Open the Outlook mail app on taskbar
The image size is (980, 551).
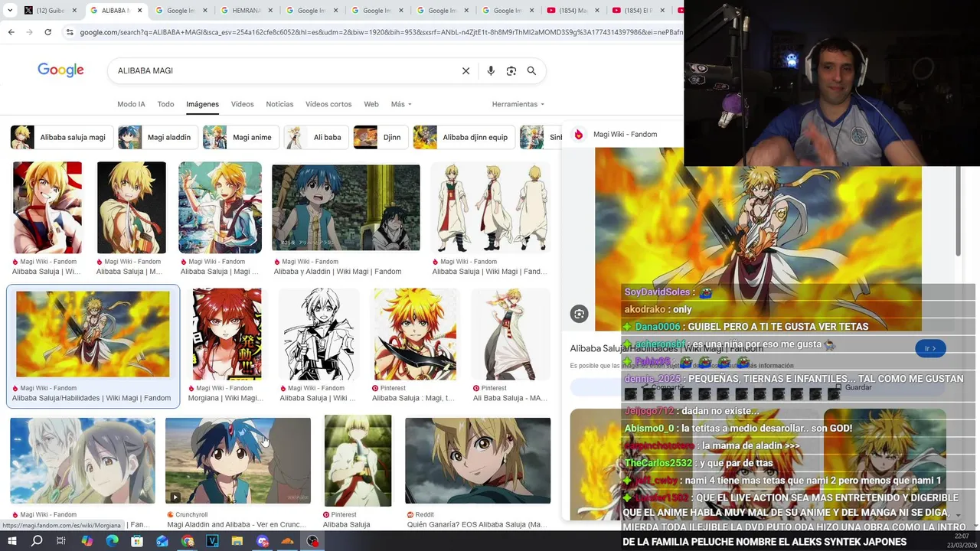[162, 541]
